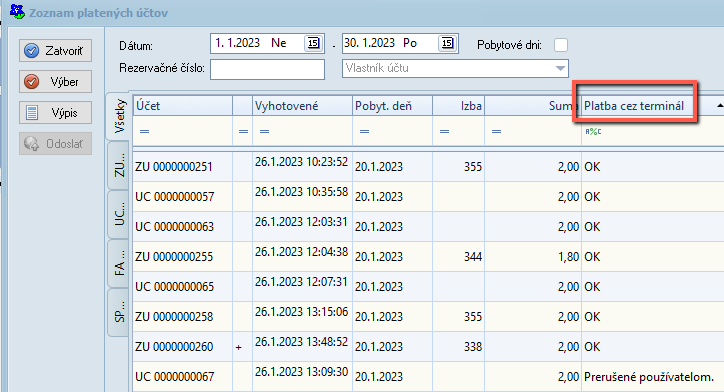This screenshot has width=724, height=392.
Task: Click timestamp 26.1.2023 10:35:58
Action: point(301,192)
